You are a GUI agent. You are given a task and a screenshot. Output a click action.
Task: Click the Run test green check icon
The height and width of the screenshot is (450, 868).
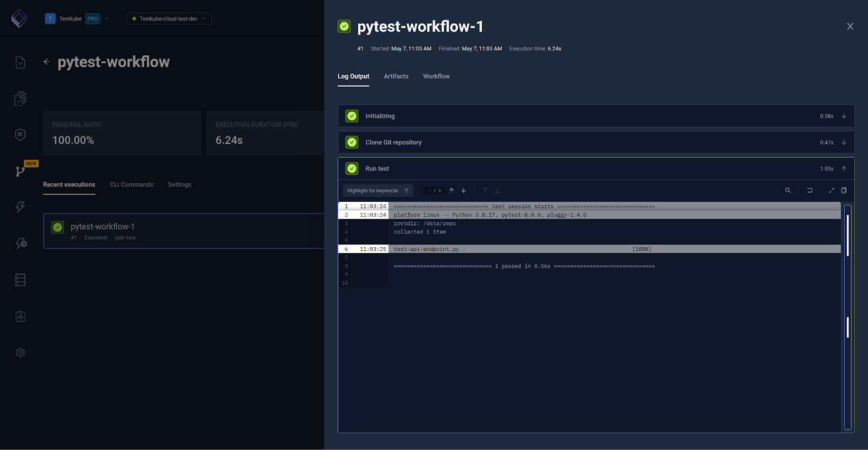[352, 169]
